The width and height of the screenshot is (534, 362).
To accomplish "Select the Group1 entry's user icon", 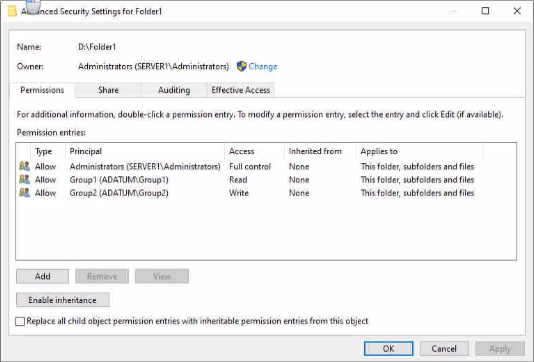I will [x=24, y=179].
